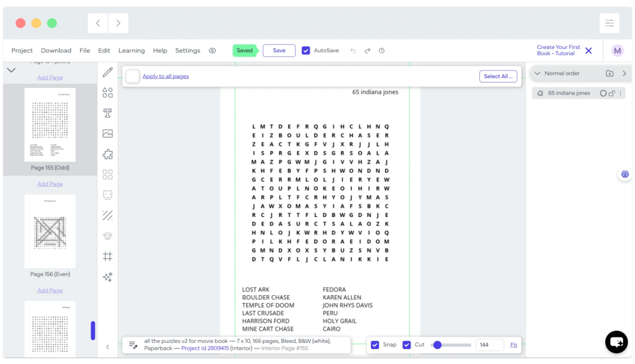Open the Help menu
635x364 pixels.
point(160,51)
